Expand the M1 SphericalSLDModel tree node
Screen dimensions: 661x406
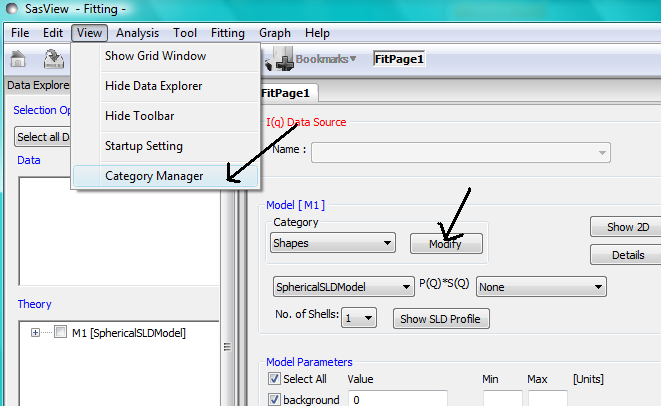click(36, 333)
